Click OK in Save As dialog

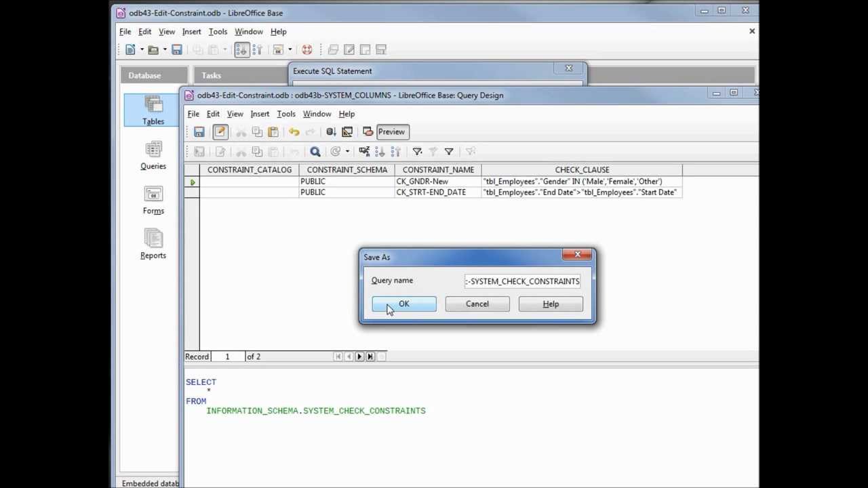pyautogui.click(x=404, y=304)
